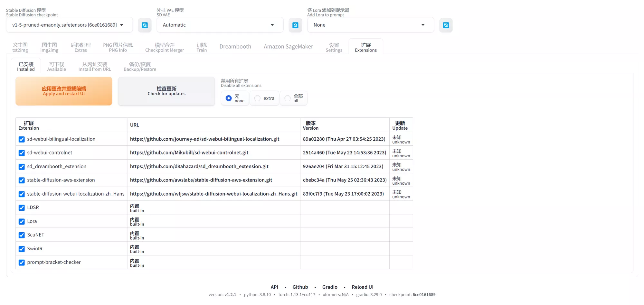Open the Gradio footer link
This screenshot has height=305, width=644.
[330, 287]
